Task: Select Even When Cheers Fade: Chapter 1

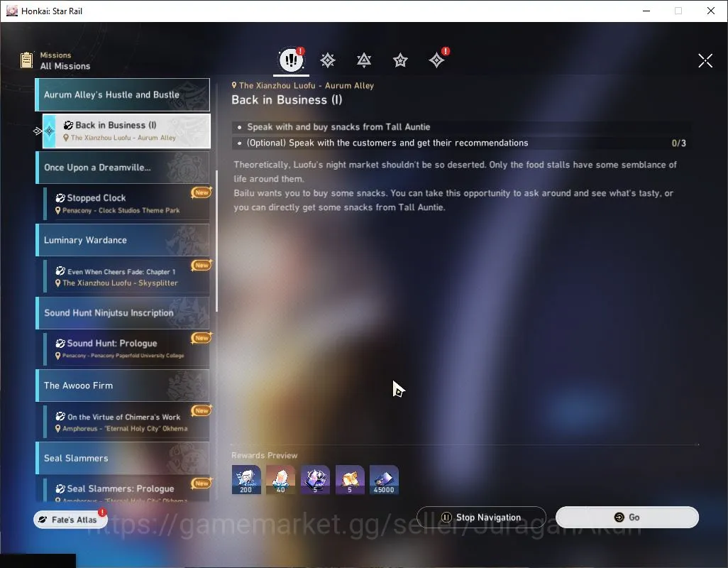Action: pyautogui.click(x=126, y=276)
